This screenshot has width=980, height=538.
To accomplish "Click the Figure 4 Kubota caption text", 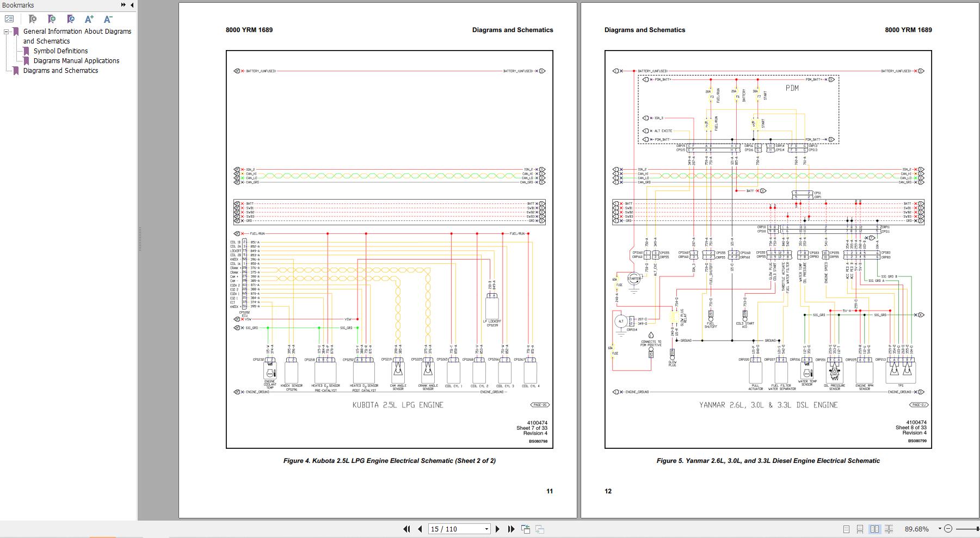I will point(390,461).
